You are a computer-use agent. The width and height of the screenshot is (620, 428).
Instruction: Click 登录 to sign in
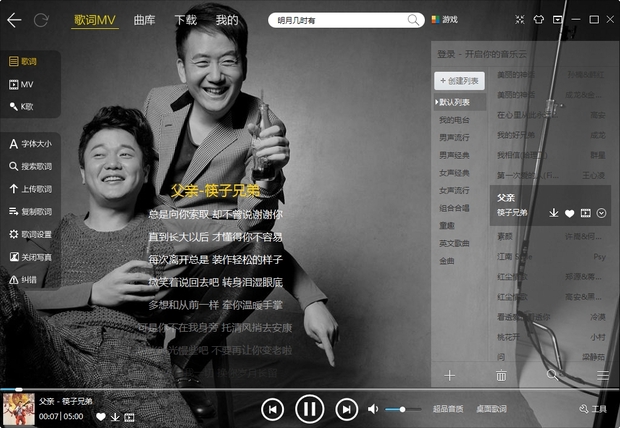pyautogui.click(x=446, y=52)
